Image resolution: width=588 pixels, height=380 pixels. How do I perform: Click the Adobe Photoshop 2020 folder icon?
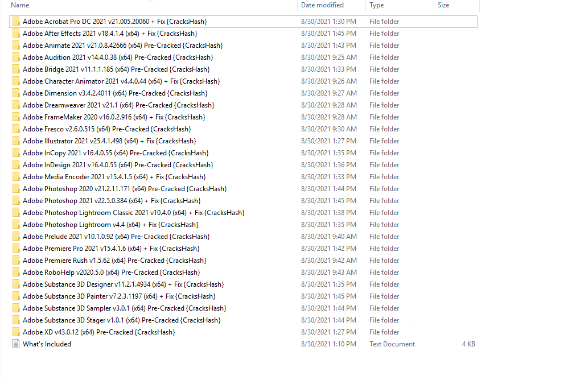pos(16,189)
